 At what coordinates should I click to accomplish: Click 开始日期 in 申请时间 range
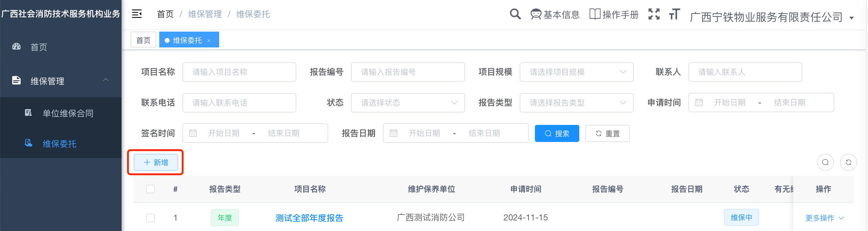coord(729,102)
